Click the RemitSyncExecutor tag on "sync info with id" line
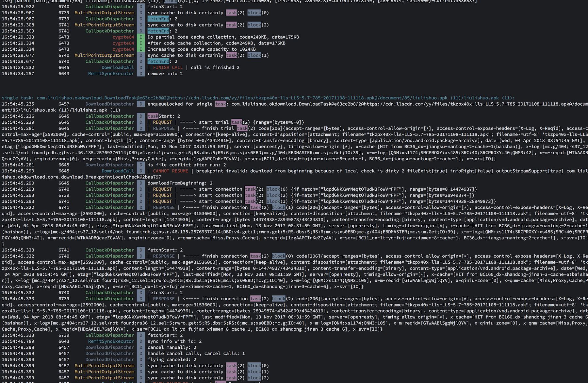Image resolution: width=588 pixels, height=383 pixels. (x=111, y=341)
